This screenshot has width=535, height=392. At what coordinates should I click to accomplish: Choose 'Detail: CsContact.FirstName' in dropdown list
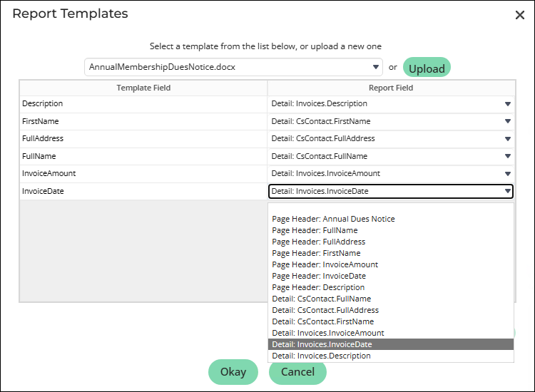click(391, 321)
